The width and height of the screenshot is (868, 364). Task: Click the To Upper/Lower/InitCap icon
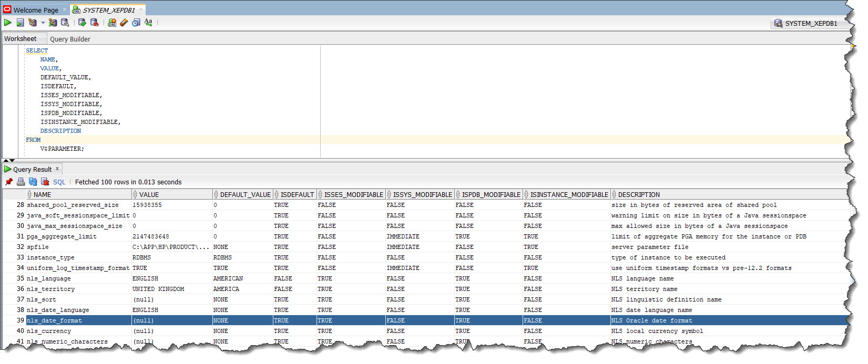click(x=148, y=23)
